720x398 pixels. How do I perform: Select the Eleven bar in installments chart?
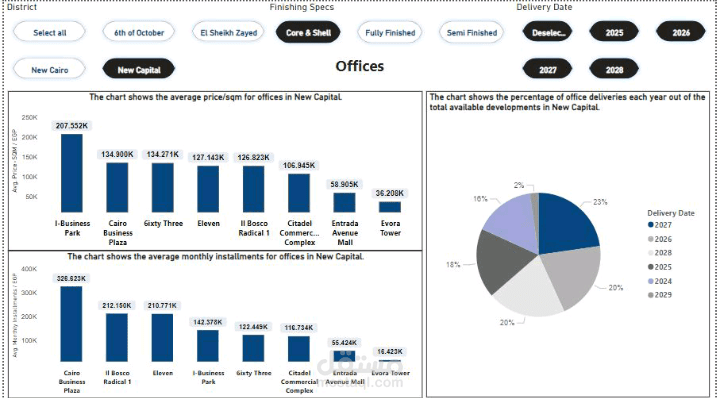point(163,338)
